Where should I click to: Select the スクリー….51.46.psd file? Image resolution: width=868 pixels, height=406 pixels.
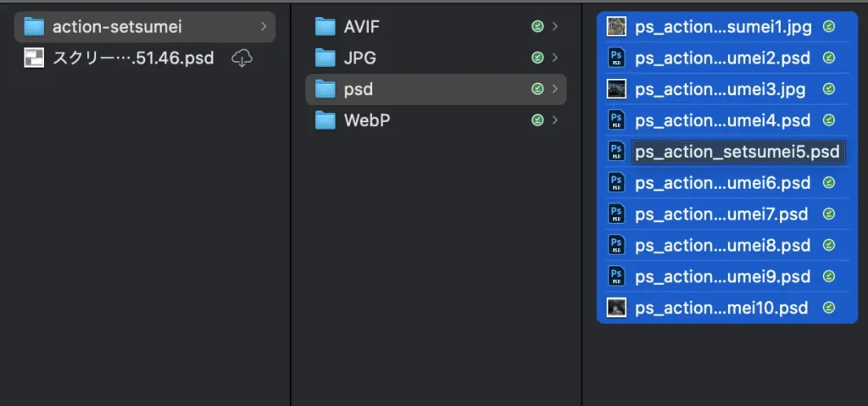tap(133, 58)
